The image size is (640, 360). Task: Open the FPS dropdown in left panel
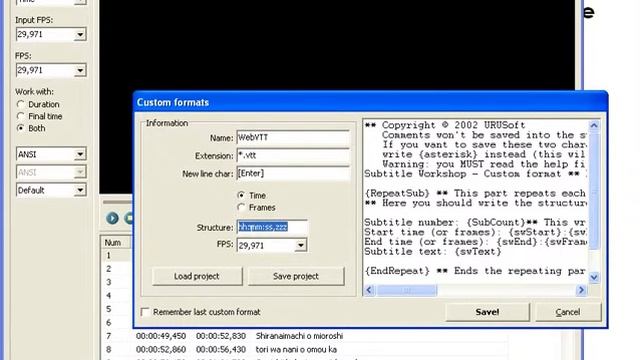(x=80, y=70)
